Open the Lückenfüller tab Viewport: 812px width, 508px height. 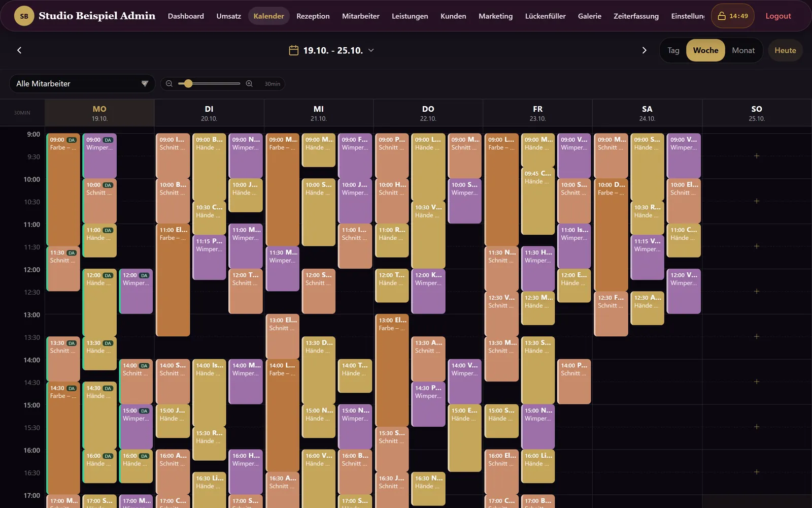pyautogui.click(x=545, y=16)
